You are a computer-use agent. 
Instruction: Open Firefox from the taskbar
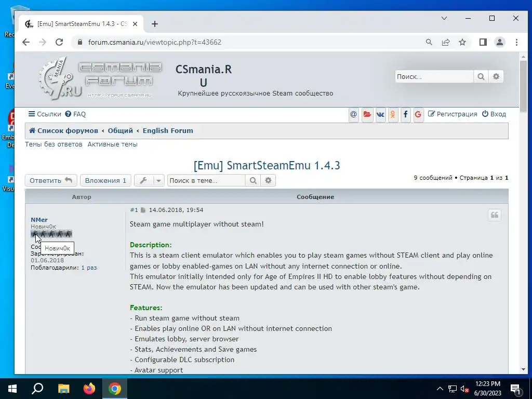89,389
